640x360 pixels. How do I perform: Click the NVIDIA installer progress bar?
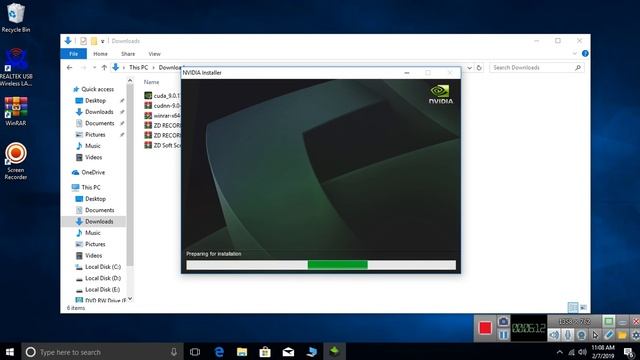click(321, 265)
